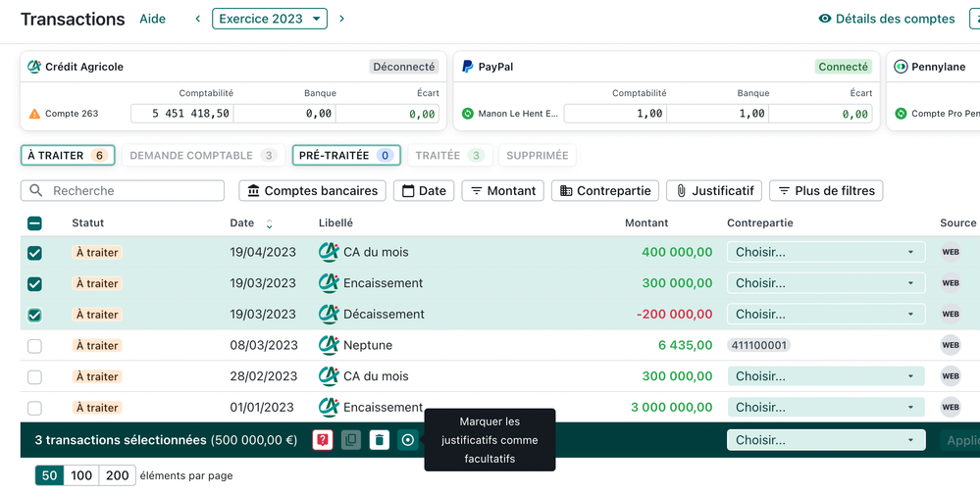Go to the previous fiscal year arrow
Screen dimensions: 980x493
(x=197, y=19)
